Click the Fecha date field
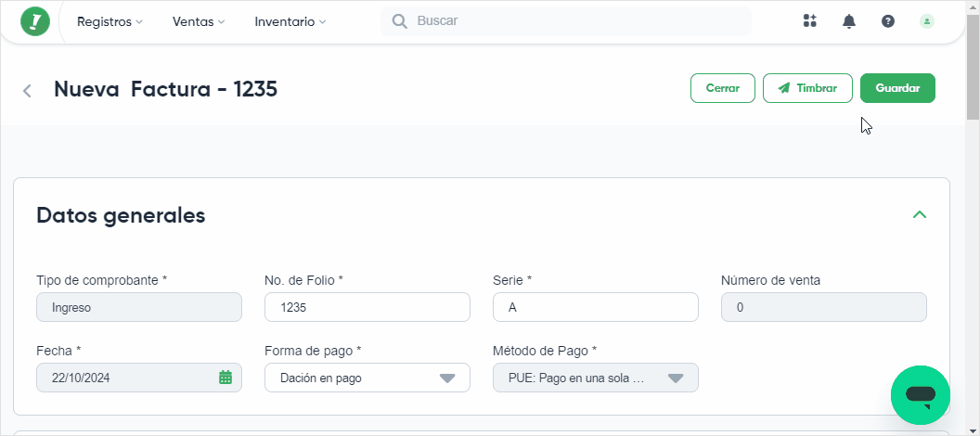Screen dimensions: 980x436 pyautogui.click(x=139, y=378)
